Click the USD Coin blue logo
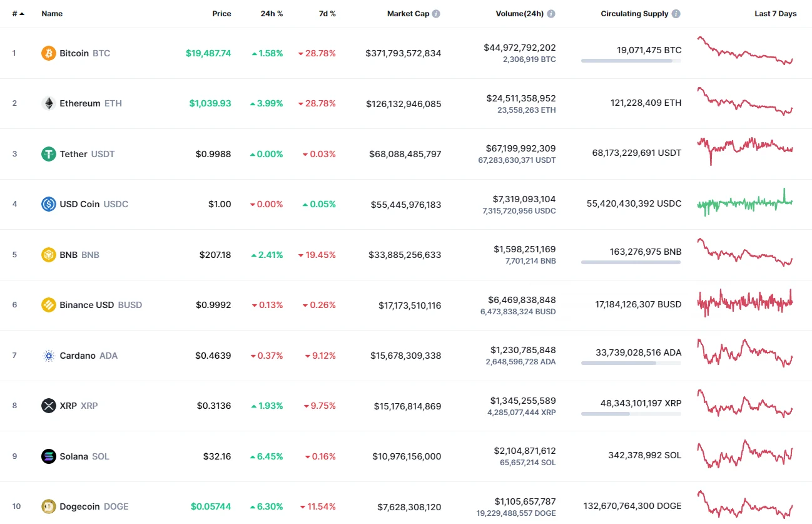This screenshot has height=524, width=812. (x=49, y=204)
